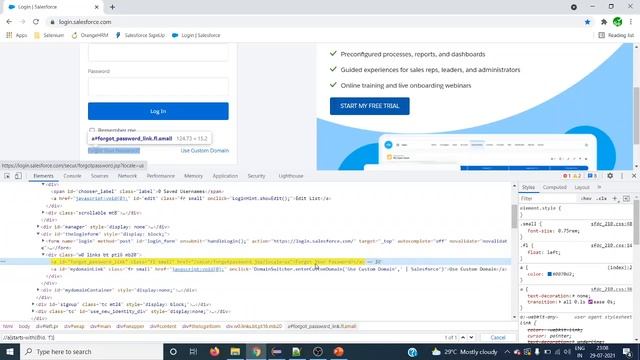Activate the DevTools element inspector icon
Image resolution: width=640 pixels, height=360 pixels.
click(7, 176)
